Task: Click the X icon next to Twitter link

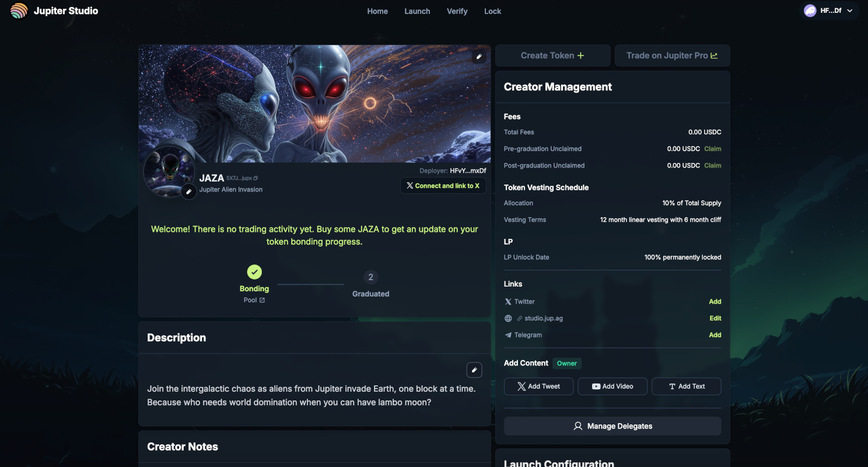Action: point(508,301)
